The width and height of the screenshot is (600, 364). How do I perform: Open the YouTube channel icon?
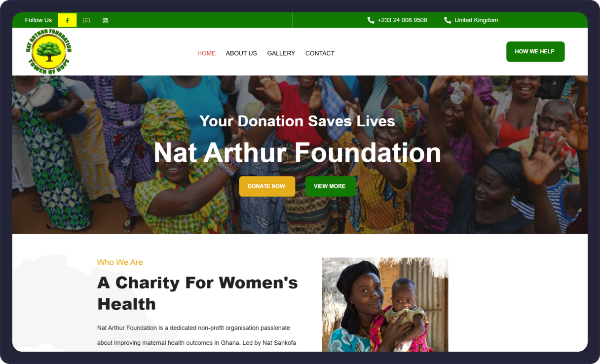coord(86,20)
